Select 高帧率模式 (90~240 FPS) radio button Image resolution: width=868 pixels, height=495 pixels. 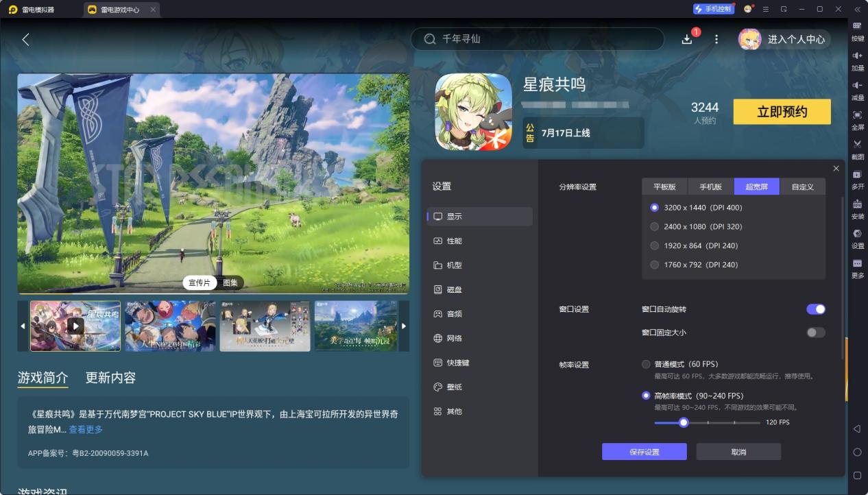[x=646, y=396]
